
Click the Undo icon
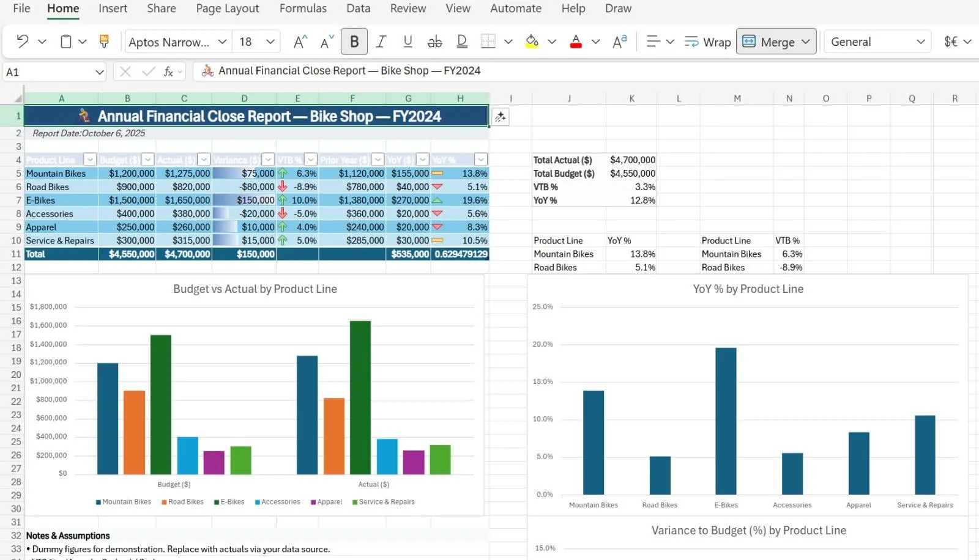tap(23, 42)
